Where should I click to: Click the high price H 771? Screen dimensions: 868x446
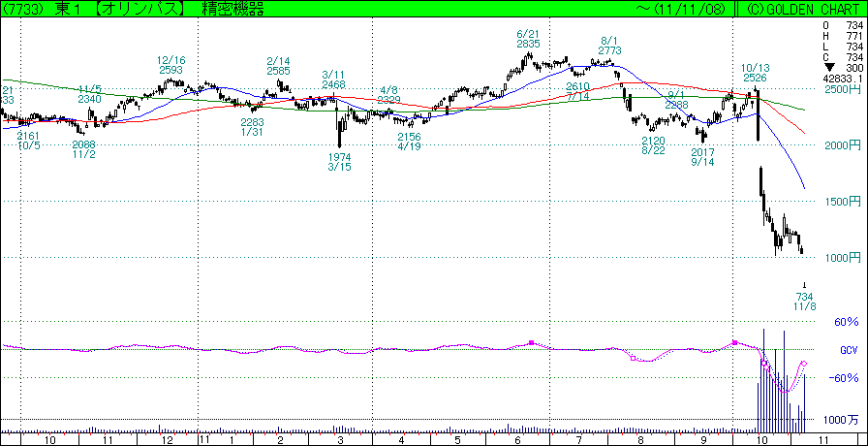[x=843, y=36]
